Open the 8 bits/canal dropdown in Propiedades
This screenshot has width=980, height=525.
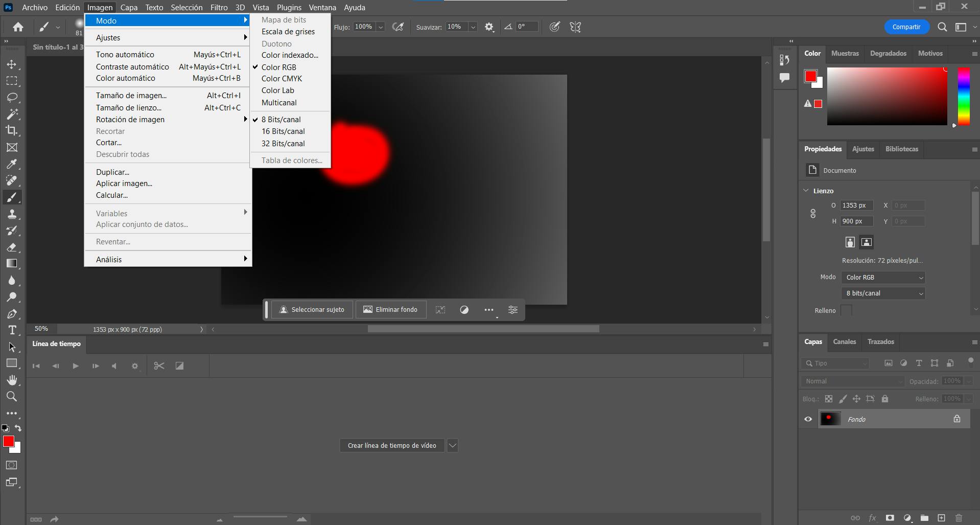click(x=883, y=293)
